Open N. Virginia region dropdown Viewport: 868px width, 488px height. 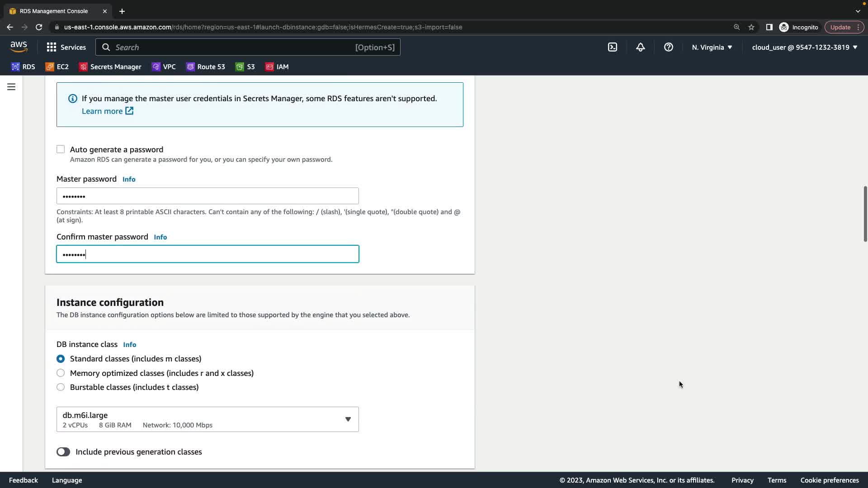tap(712, 47)
